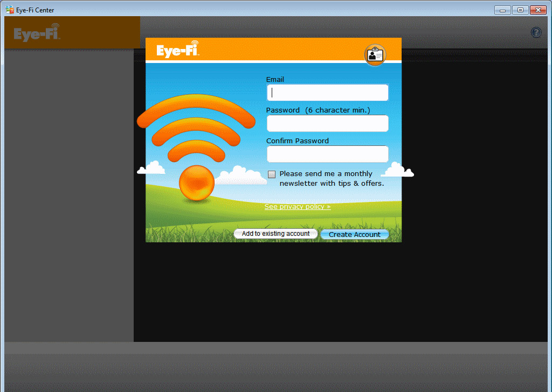Click the 'Please send me a monthly' text
Screen dimensions: 552x392
[326, 174]
